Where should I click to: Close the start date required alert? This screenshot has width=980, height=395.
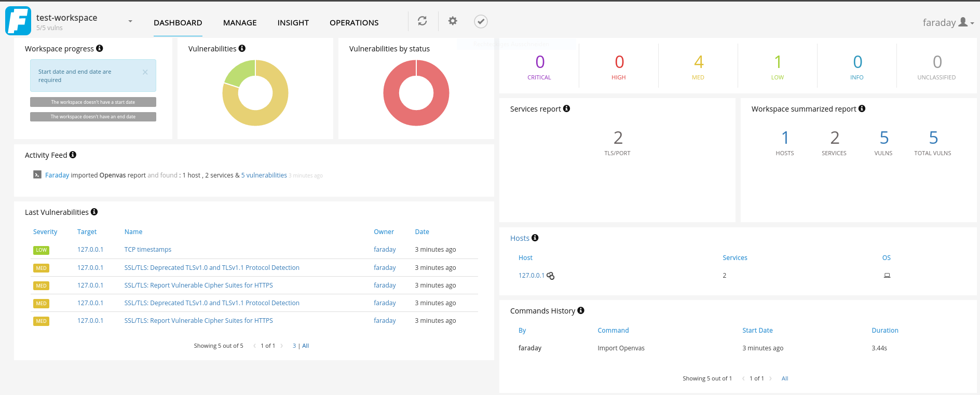[145, 72]
